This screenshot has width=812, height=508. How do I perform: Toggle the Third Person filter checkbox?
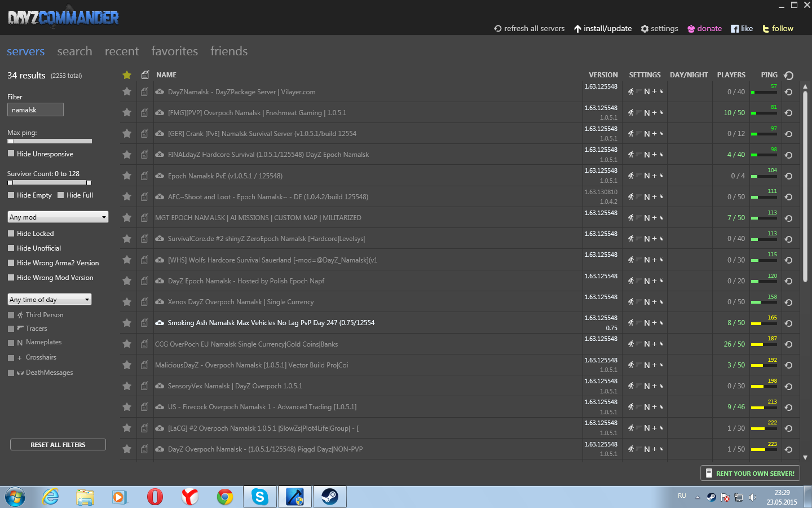pos(11,315)
